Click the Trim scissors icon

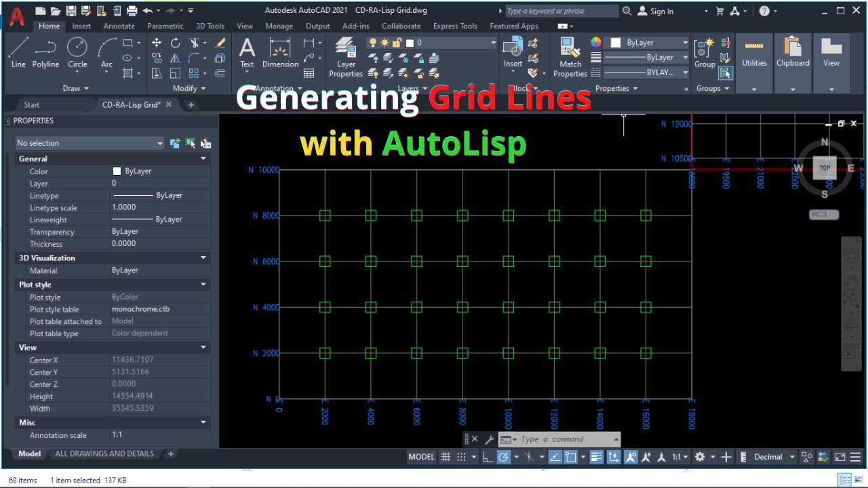pyautogui.click(x=195, y=43)
